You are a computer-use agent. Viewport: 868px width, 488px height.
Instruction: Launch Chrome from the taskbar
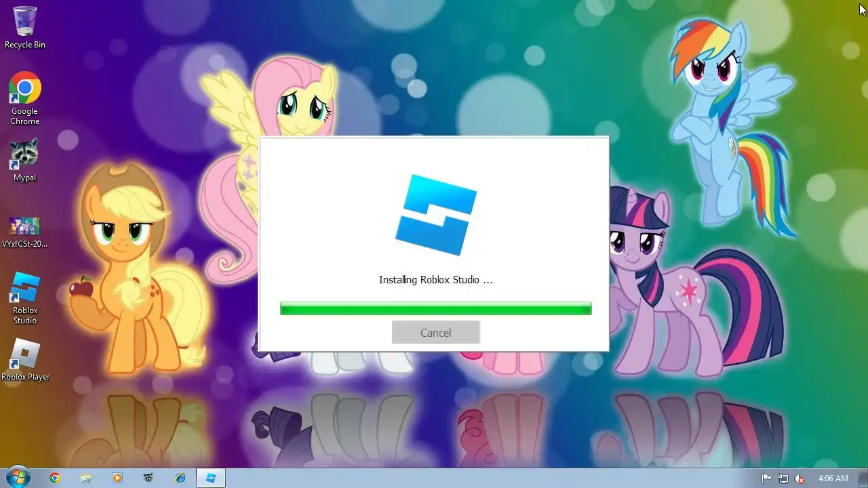pyautogui.click(x=55, y=478)
